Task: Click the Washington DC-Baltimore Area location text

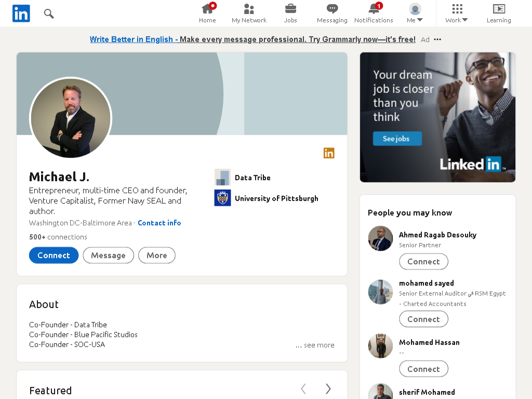Action: click(x=81, y=223)
